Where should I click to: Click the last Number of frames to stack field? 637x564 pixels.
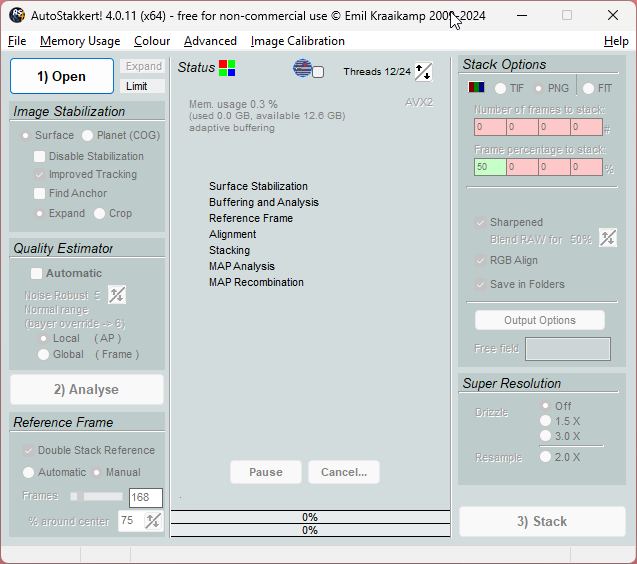coord(586,127)
